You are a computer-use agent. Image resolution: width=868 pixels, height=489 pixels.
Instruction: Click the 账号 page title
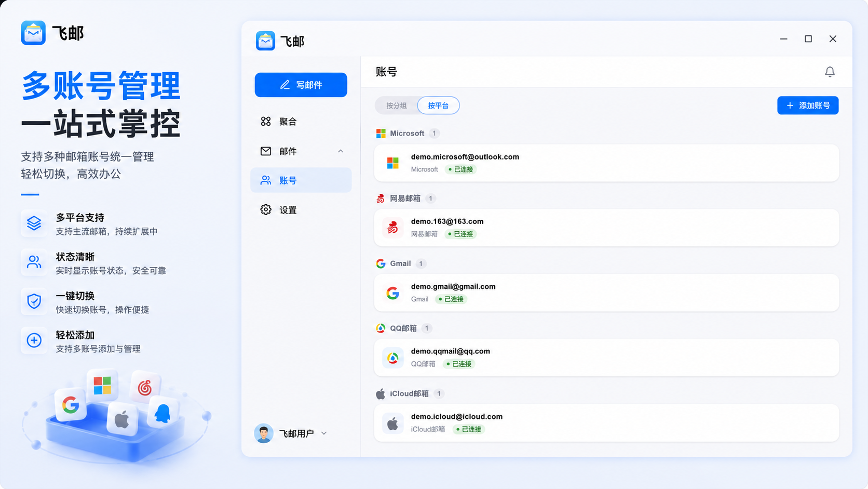coord(386,72)
